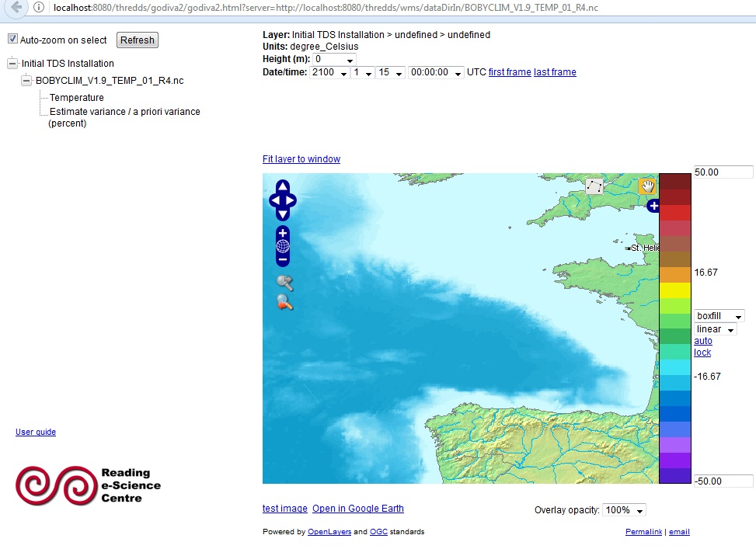Image resolution: width=756 pixels, height=549 pixels.
Task: Open the Height (m) dropdown
Action: 335,60
